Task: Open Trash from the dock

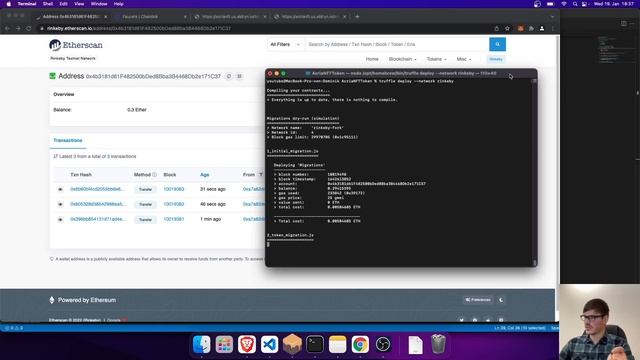Action: [438, 344]
